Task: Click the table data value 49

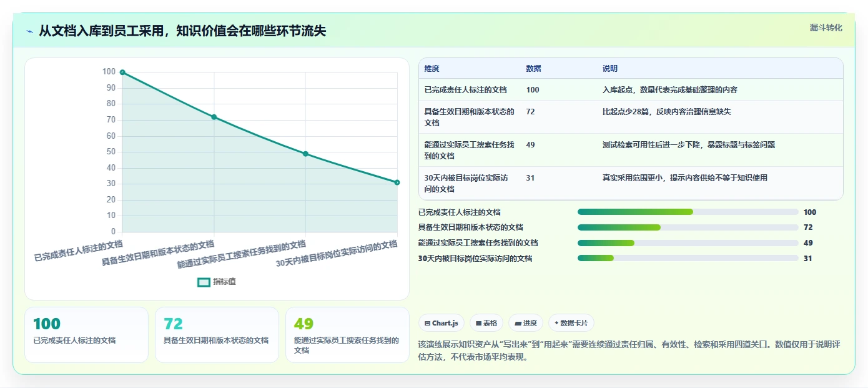Action: point(531,145)
